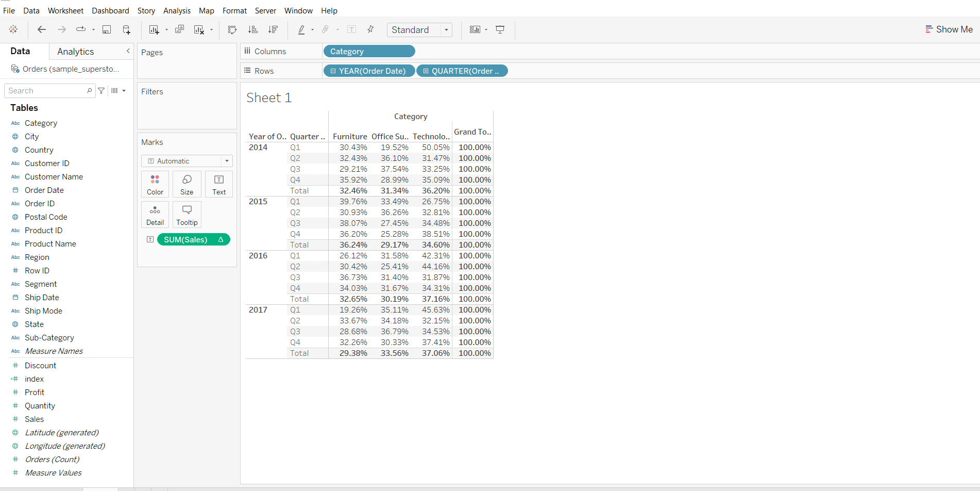
Task: Open the Analysis menu
Action: click(x=177, y=10)
